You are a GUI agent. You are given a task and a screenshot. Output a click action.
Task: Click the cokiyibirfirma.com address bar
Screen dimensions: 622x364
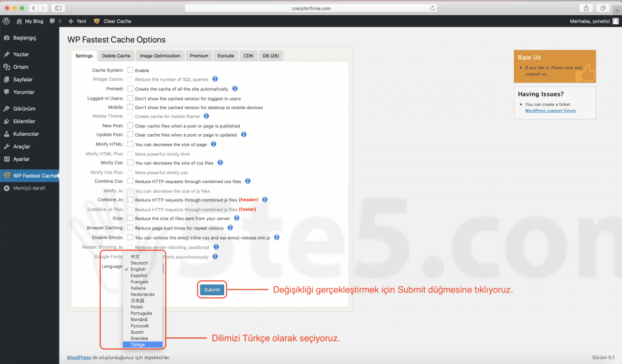[x=311, y=8]
